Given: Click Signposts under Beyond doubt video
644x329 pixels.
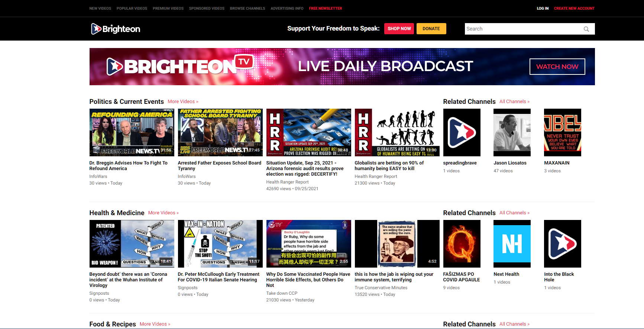Looking at the screenshot, I should [99, 293].
